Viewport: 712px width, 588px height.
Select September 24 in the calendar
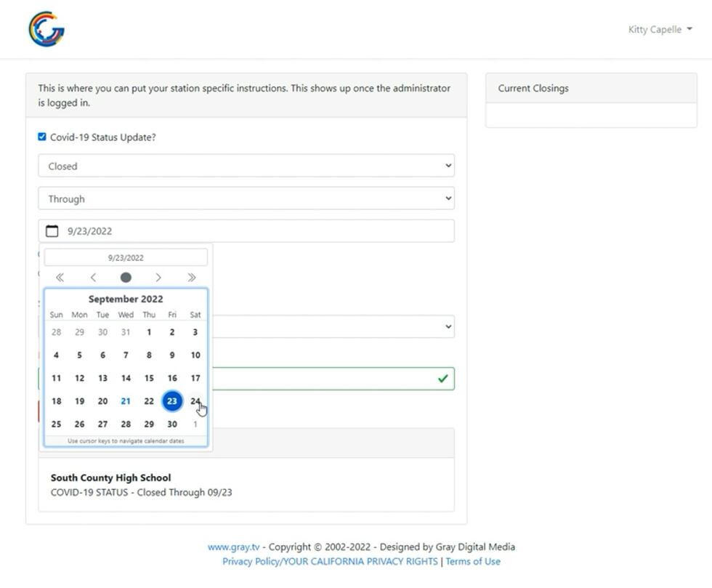tap(195, 401)
